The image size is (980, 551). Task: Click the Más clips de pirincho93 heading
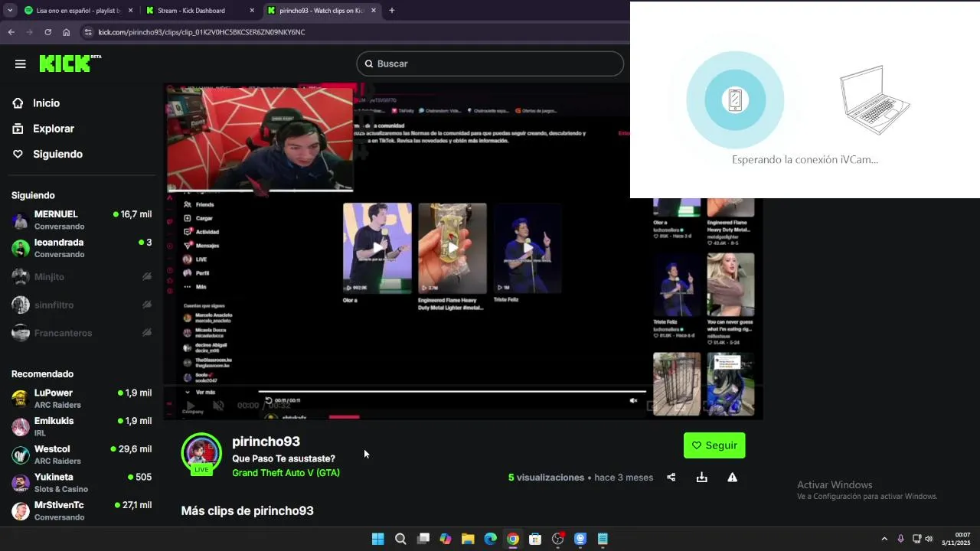point(247,510)
